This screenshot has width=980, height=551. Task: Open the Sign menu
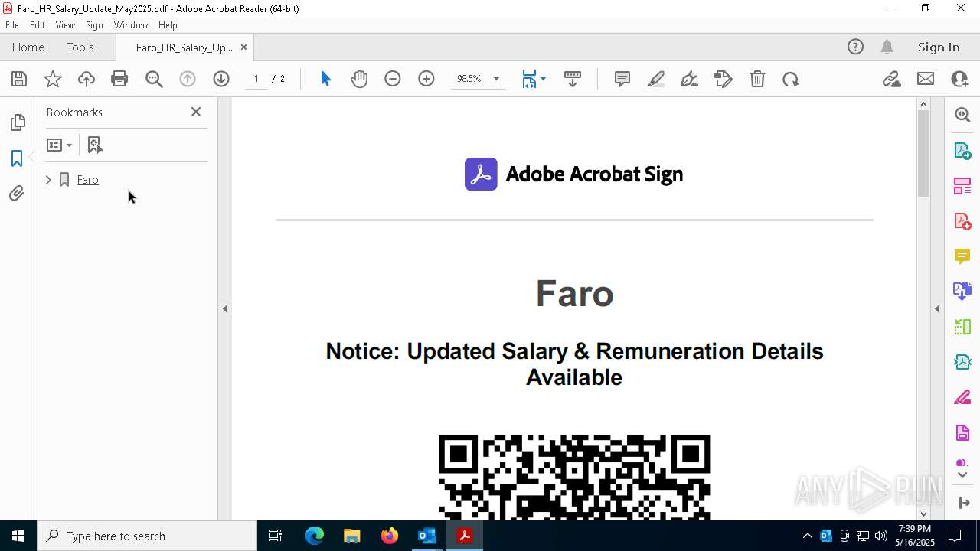[x=94, y=25]
